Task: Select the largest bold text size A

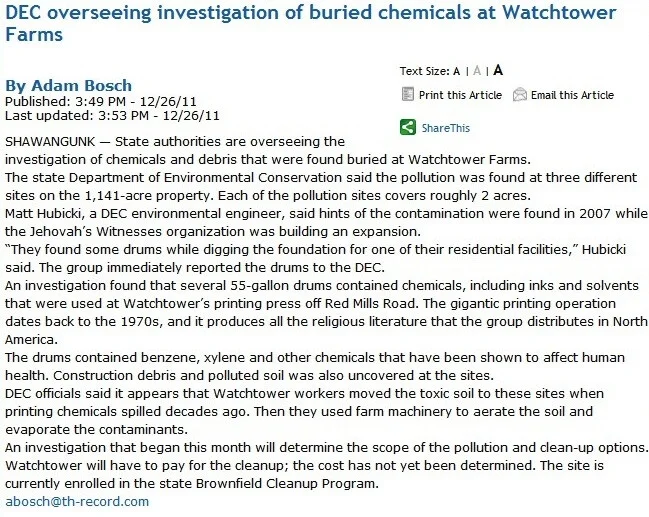Action: (x=498, y=70)
